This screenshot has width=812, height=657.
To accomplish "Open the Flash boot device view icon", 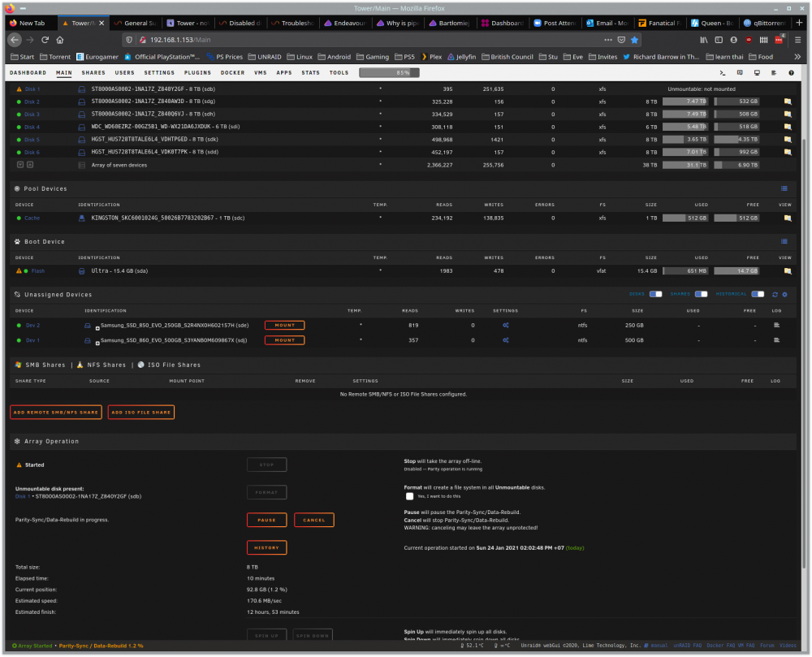I will 788,270.
